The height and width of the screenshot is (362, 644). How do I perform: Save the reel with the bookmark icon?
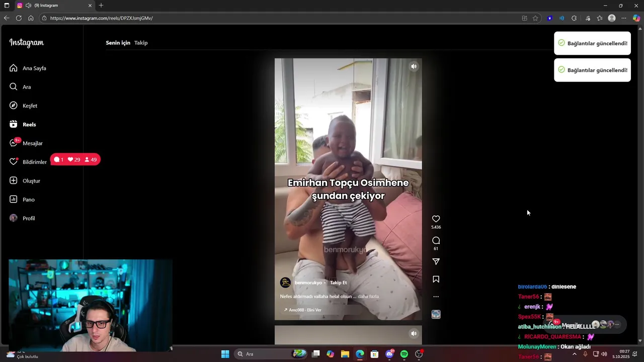pos(436,279)
